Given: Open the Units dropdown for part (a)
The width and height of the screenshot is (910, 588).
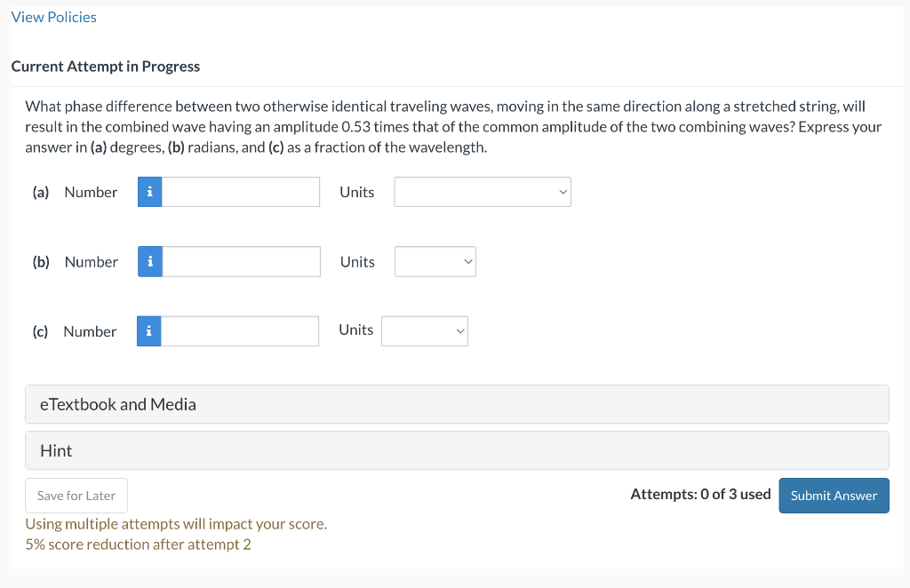Looking at the screenshot, I should tap(483, 192).
